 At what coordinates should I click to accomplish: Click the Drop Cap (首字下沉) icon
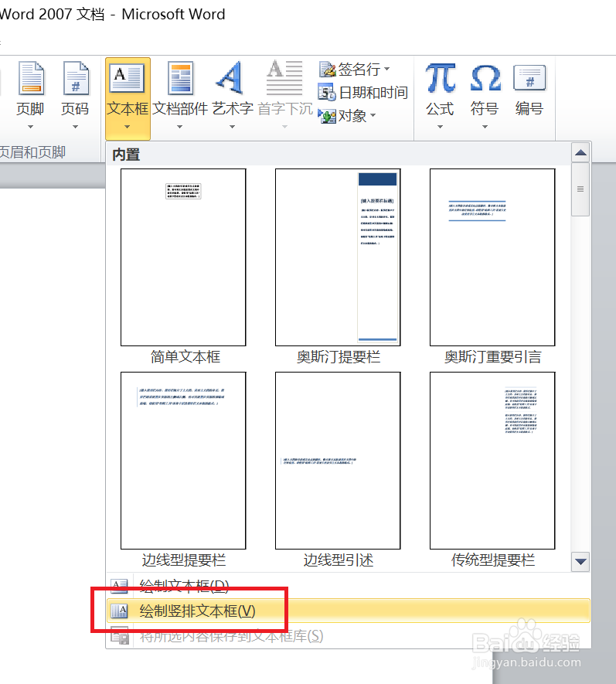(284, 77)
